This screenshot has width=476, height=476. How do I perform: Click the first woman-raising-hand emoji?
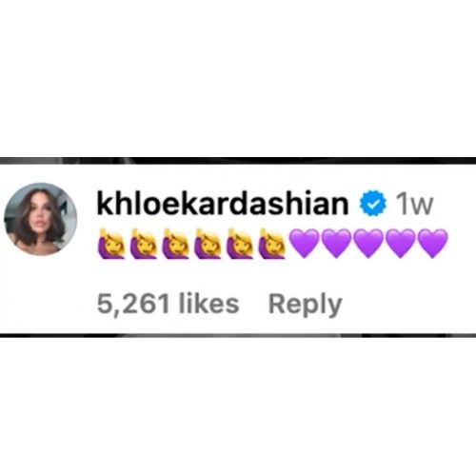[111, 244]
